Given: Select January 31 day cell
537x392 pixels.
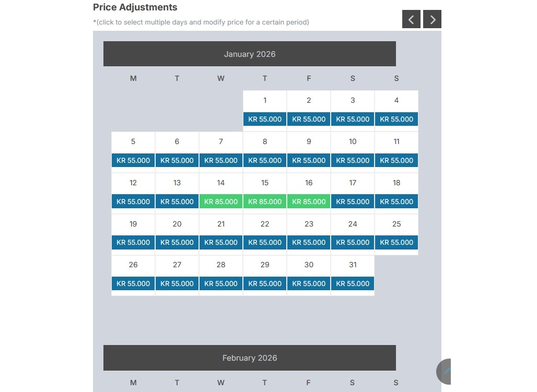Looking at the screenshot, I should [x=353, y=265].
